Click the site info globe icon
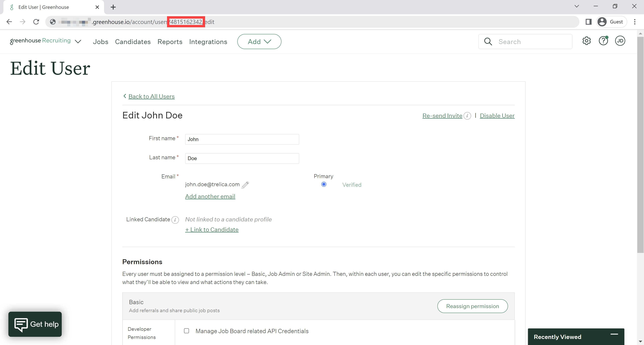Screen dimensions: 644x345 [53, 22]
